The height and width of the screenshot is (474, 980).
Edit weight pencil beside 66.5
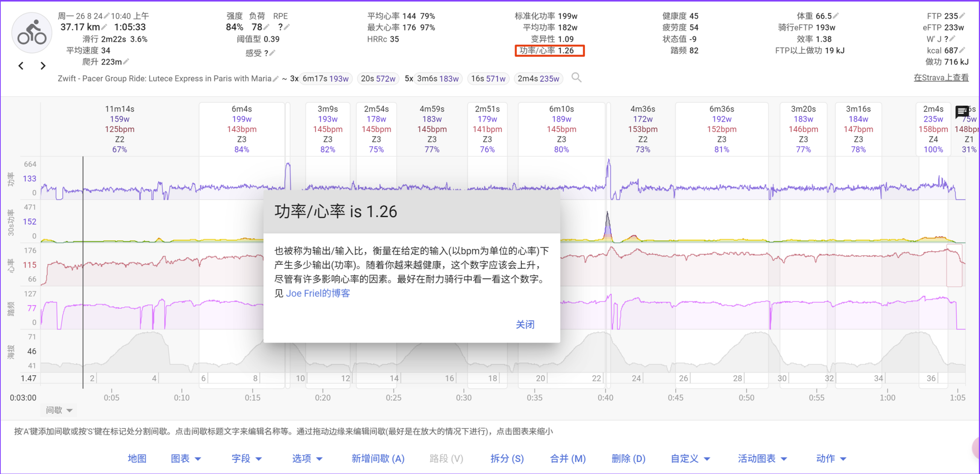pos(836,15)
